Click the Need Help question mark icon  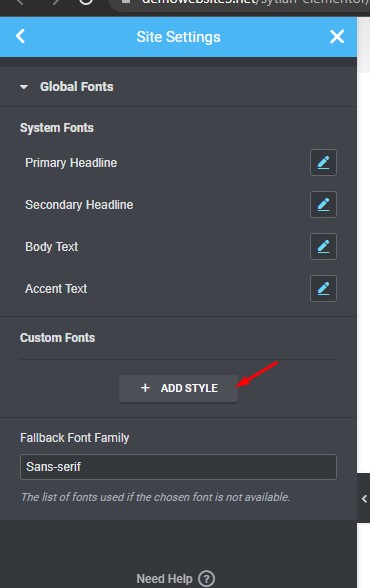coord(206,578)
